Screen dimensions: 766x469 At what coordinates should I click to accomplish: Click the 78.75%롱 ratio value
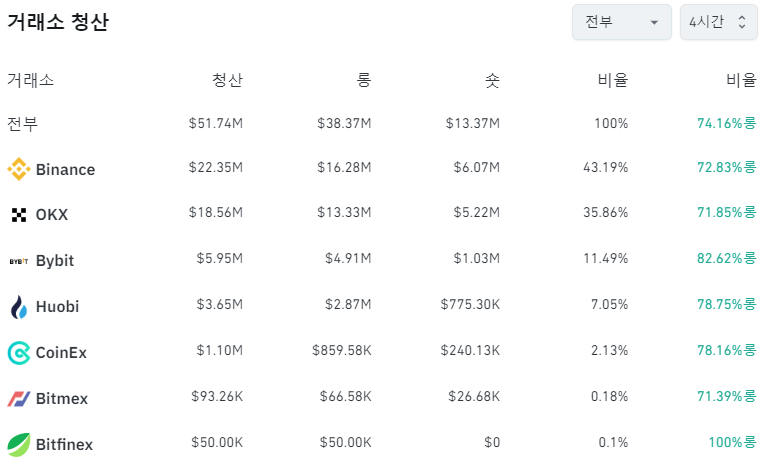(x=726, y=305)
